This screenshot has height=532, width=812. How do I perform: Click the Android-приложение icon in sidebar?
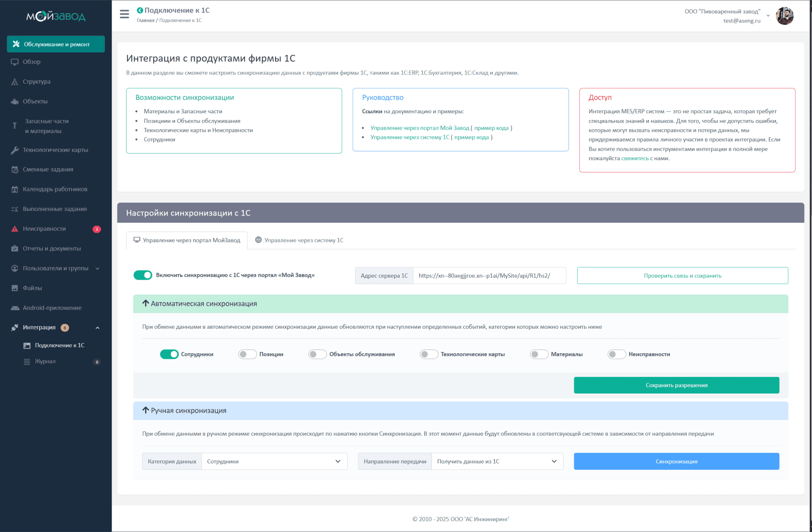pyautogui.click(x=15, y=308)
